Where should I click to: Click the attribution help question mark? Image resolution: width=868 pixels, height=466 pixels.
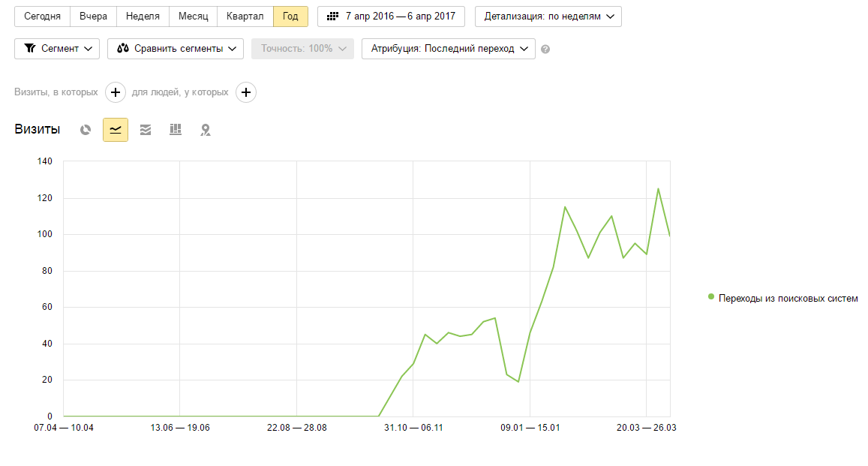(545, 49)
